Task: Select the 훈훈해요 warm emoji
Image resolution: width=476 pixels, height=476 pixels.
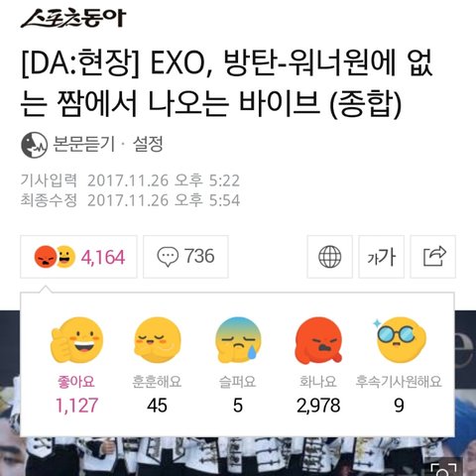Action: click(x=158, y=340)
